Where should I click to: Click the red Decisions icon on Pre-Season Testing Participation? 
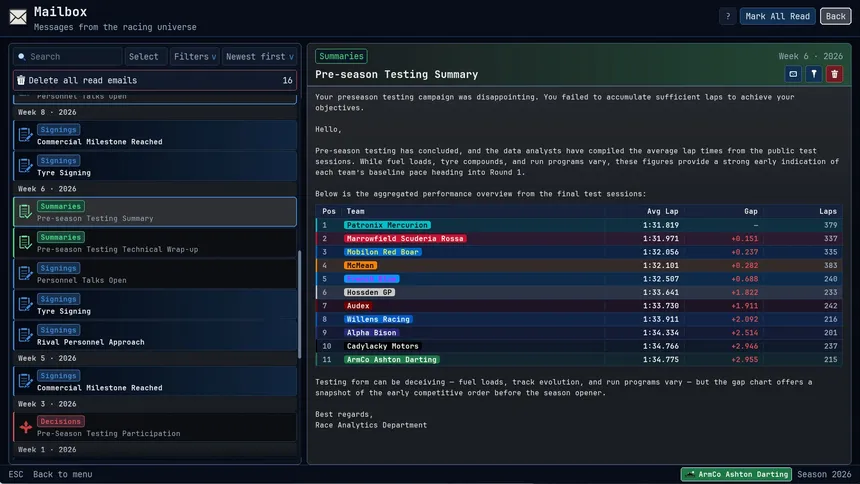coord(25,427)
